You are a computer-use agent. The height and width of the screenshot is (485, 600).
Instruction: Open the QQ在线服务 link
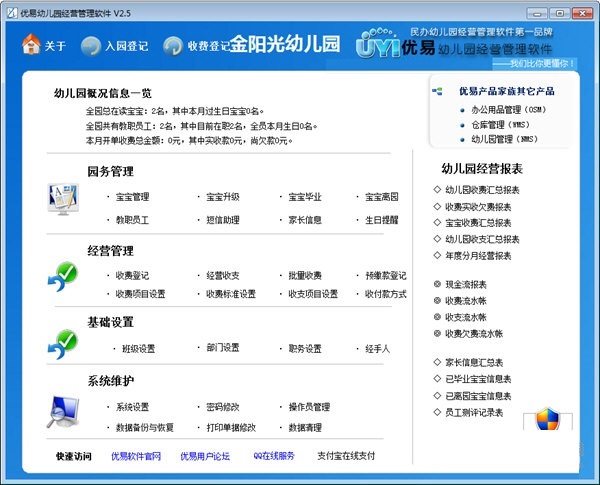click(x=274, y=456)
